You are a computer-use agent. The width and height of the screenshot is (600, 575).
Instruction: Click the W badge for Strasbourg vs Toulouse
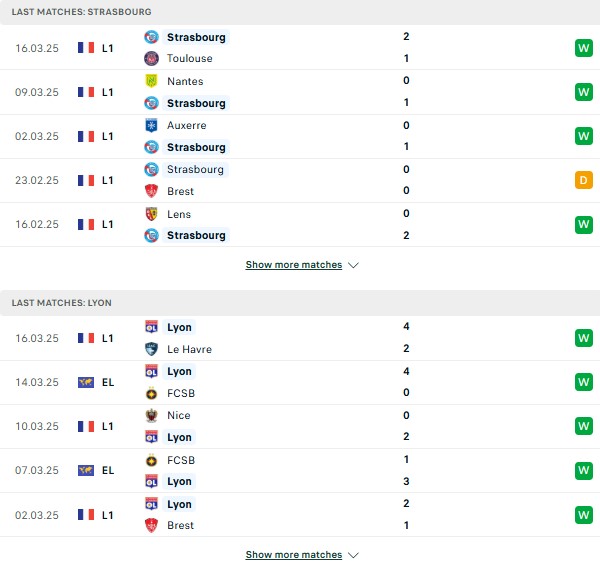click(x=584, y=48)
